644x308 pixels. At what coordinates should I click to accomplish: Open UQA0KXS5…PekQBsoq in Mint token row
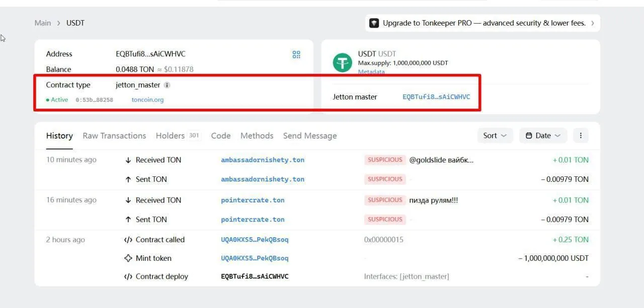click(x=255, y=258)
